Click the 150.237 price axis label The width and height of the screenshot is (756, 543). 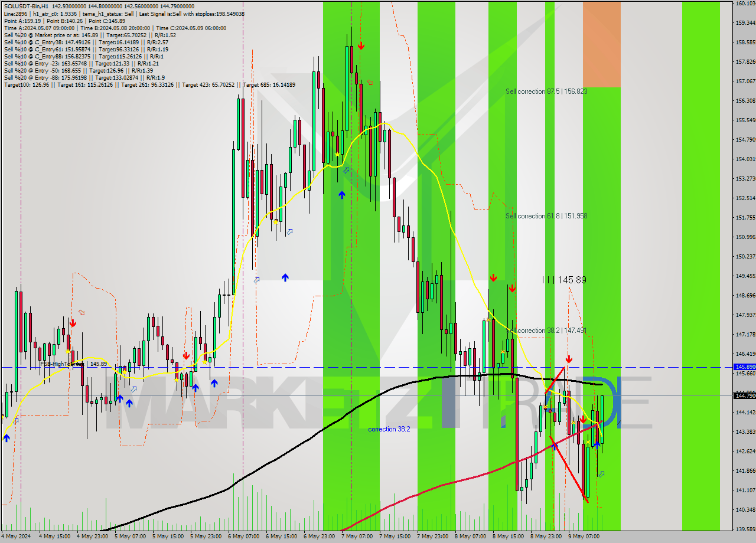[x=745, y=257]
